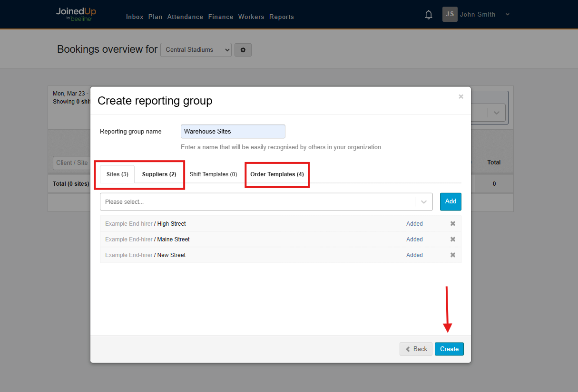Open the notifications bell icon
The height and width of the screenshot is (392, 578).
coord(428,14)
